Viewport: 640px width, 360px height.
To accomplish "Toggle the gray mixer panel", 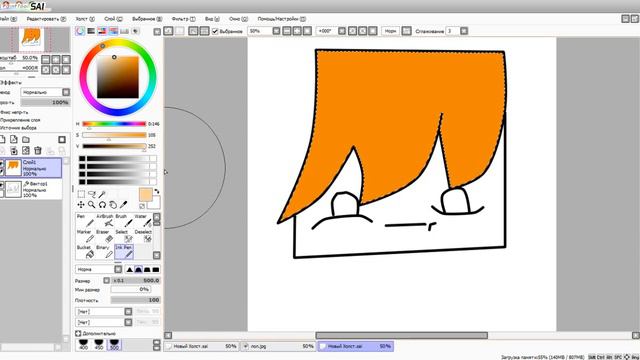I will coord(113,31).
